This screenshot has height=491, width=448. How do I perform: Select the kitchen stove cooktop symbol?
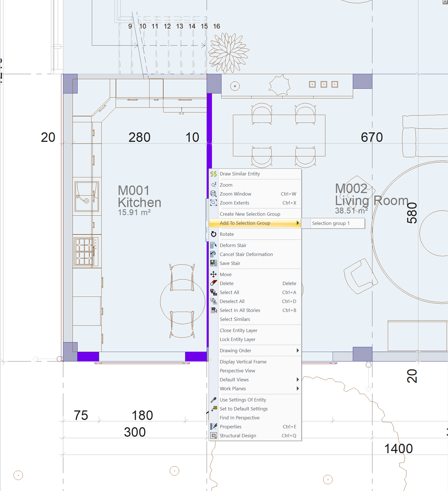87,251
